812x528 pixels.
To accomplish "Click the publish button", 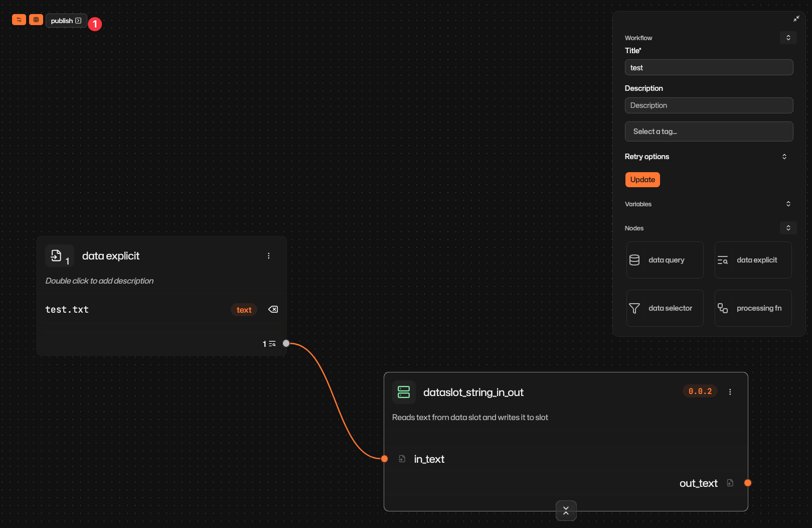I will pos(66,21).
